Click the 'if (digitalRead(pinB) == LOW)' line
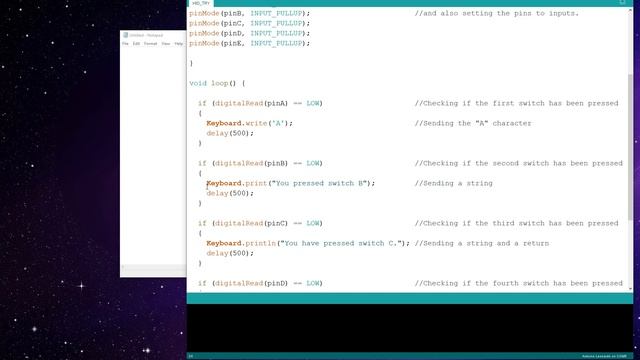 coord(260,163)
